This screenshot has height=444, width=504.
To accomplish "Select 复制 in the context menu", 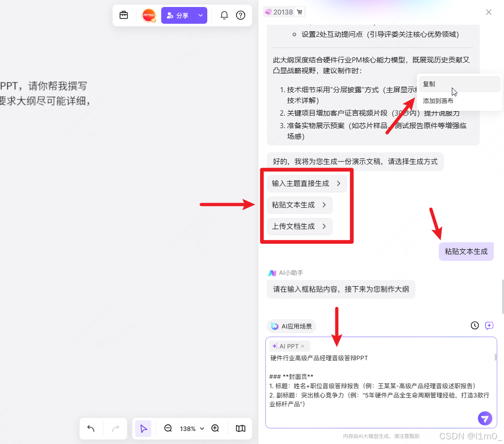I will 460,84.
